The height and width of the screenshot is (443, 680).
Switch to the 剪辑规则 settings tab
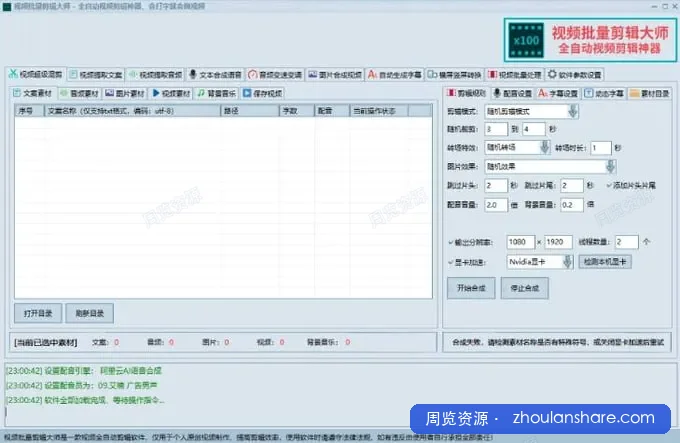click(467, 93)
